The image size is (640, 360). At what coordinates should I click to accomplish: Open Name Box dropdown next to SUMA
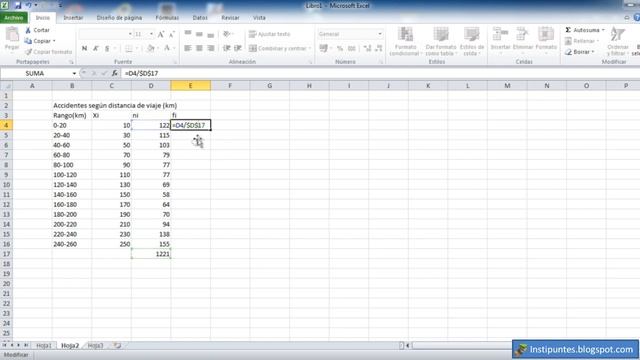tap(74, 73)
